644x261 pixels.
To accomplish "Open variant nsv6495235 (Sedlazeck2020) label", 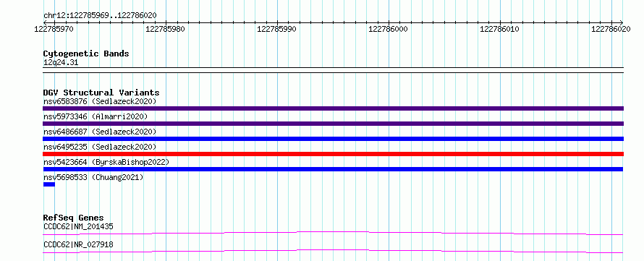I will [x=100, y=147].
